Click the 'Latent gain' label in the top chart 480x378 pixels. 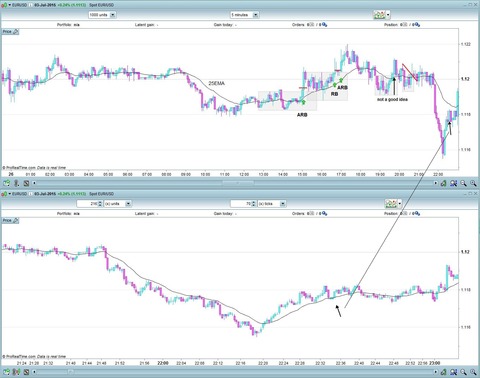click(x=146, y=25)
